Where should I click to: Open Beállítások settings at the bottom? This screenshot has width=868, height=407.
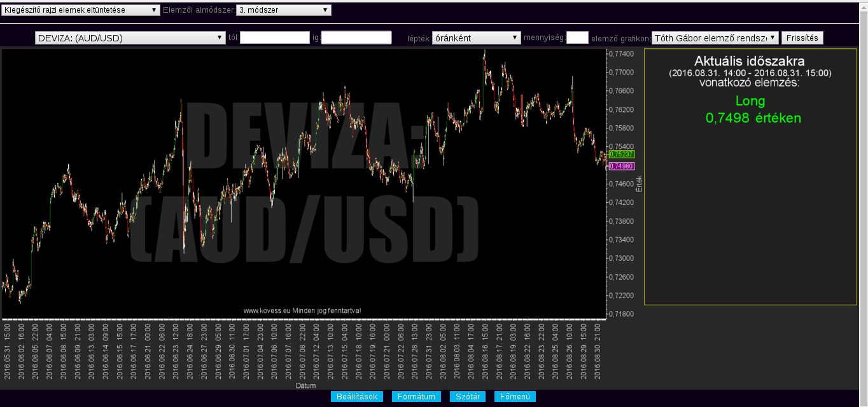click(357, 397)
